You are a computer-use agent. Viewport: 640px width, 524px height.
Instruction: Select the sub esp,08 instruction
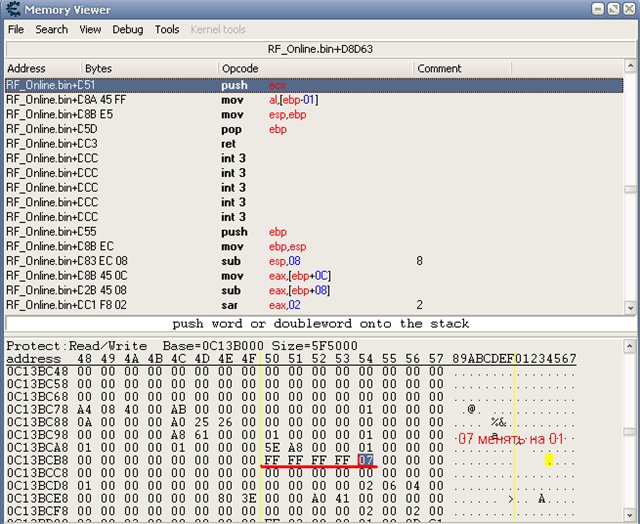click(314, 261)
